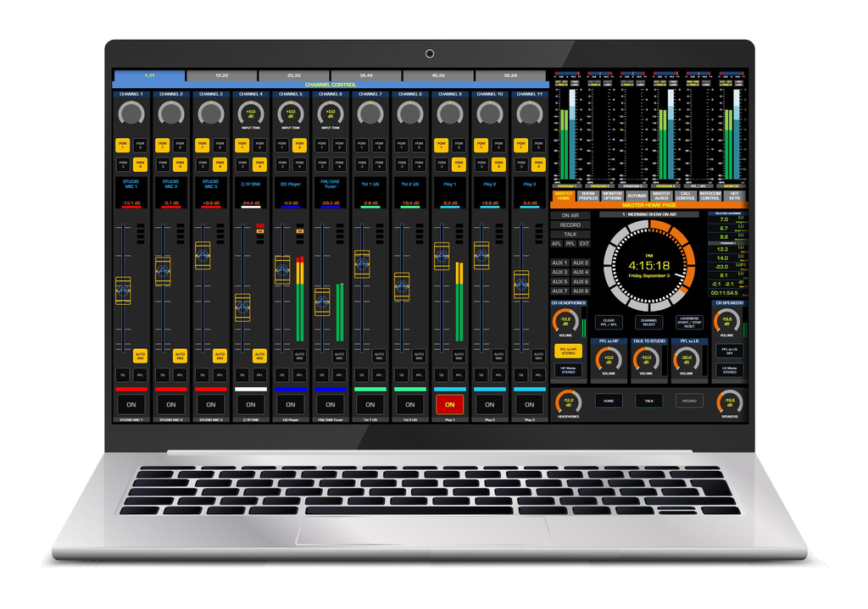The height and width of the screenshot is (609, 868).
Task: Open the Call Control tab
Action: [x=685, y=196]
